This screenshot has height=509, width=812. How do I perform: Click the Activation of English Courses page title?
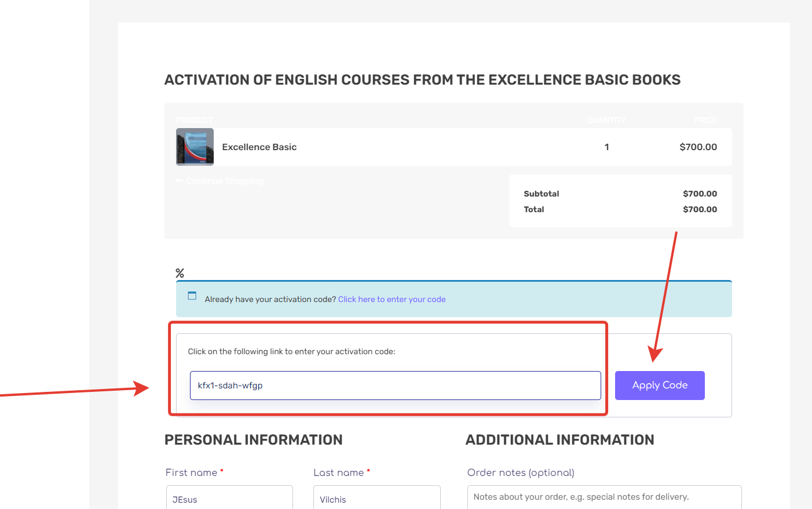click(422, 80)
